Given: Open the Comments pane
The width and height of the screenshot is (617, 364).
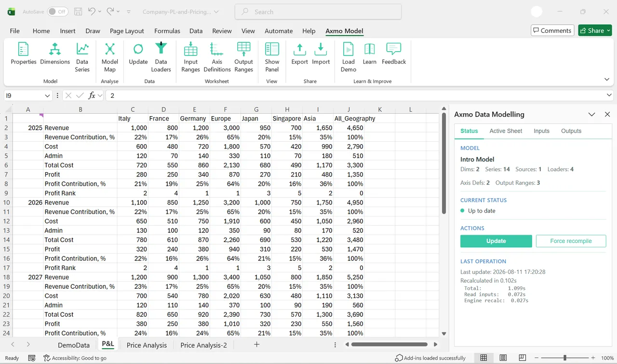Looking at the screenshot, I should pyautogui.click(x=552, y=30).
